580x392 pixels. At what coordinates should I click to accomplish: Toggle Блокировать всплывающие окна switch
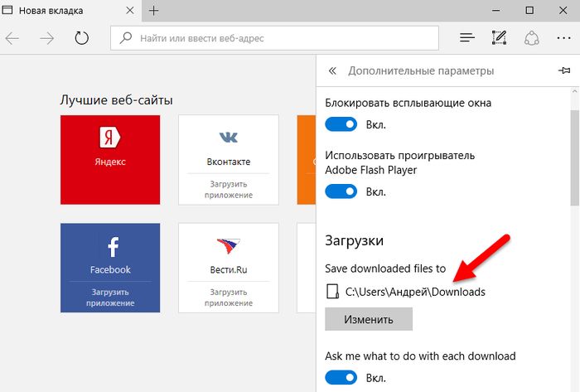point(341,124)
